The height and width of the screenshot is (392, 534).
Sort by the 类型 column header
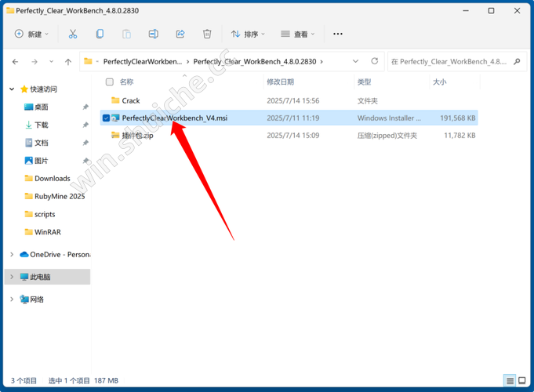click(364, 82)
